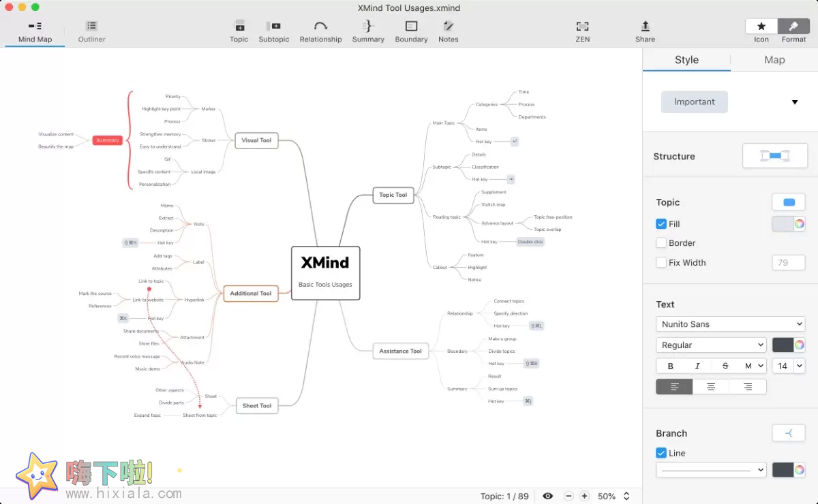818x504 pixels.
Task: Select the Visual Tool topic node
Action: [x=256, y=140]
